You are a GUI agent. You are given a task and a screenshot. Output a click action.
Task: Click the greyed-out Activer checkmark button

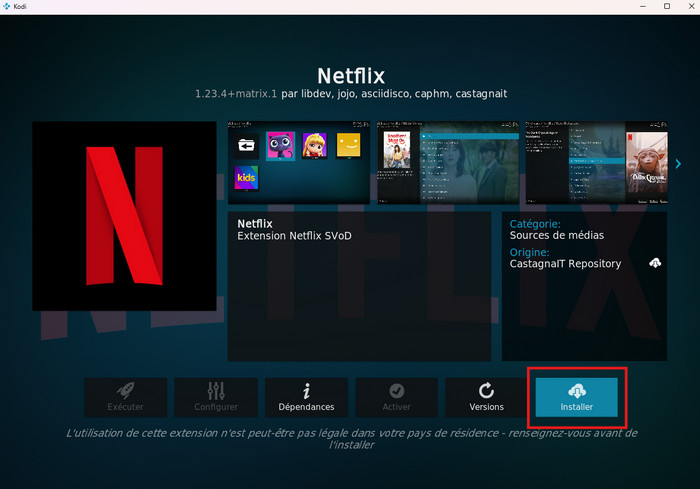(396, 397)
